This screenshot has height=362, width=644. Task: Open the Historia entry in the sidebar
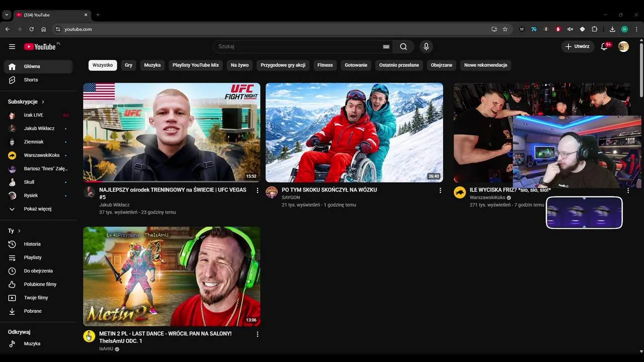click(38, 244)
